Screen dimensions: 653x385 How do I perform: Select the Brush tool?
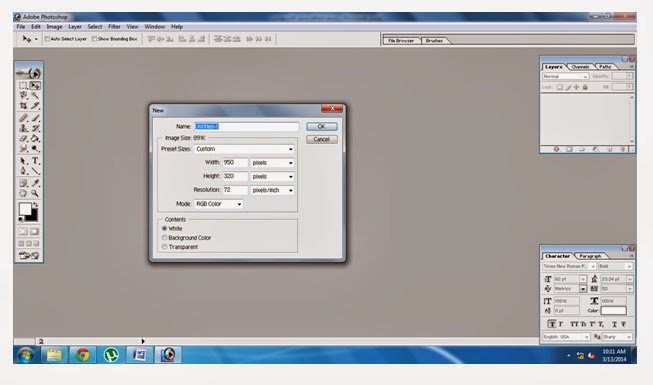[35, 118]
